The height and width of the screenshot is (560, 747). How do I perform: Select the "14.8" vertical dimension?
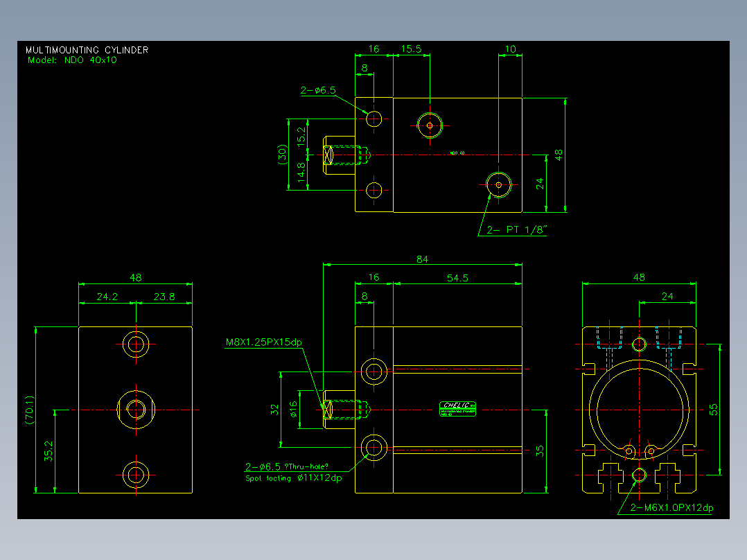(301, 173)
